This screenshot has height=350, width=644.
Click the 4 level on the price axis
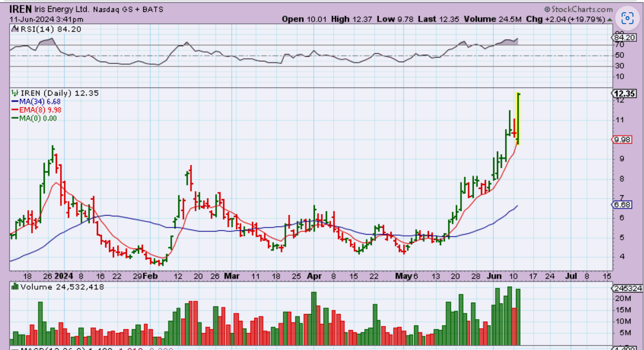[622, 257]
